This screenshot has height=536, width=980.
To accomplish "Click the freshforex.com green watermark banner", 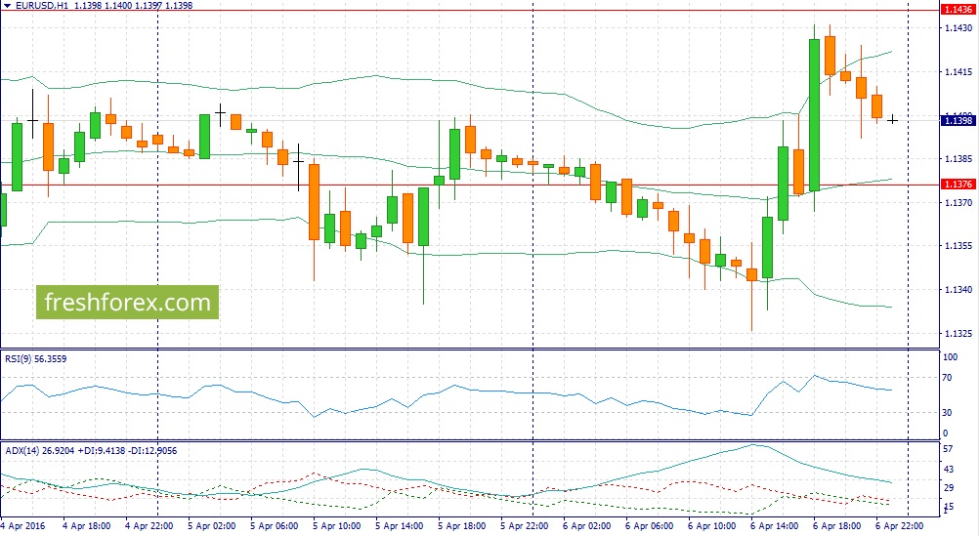I will click(128, 303).
